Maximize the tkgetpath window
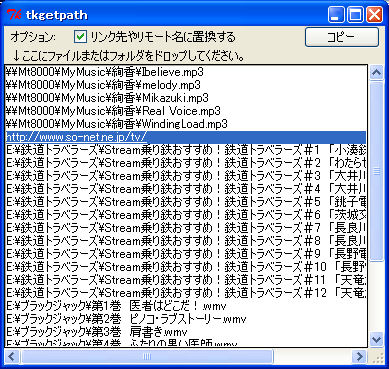389x369 pixels. 355,15
